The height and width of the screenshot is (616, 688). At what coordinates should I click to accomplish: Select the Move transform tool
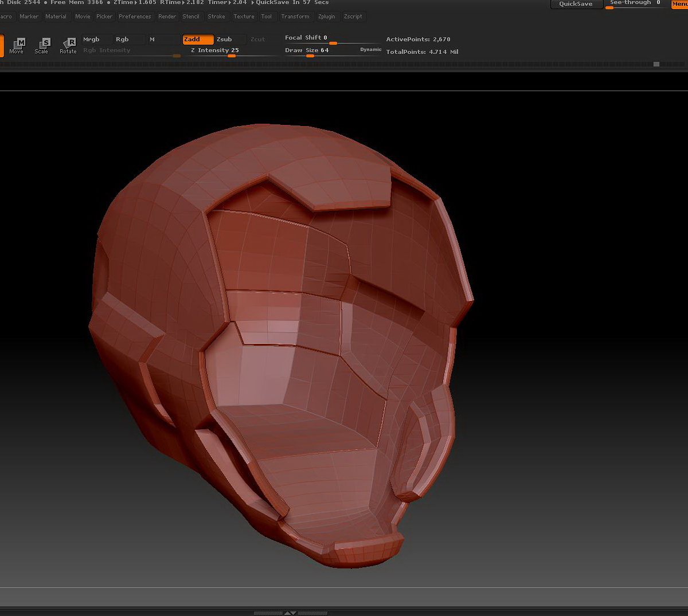(x=17, y=45)
